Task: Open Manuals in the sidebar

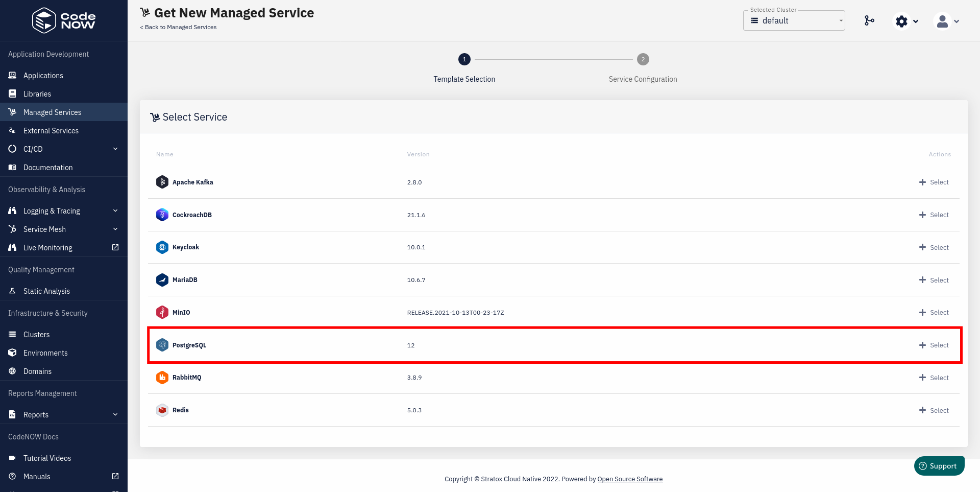Action: click(x=64, y=477)
